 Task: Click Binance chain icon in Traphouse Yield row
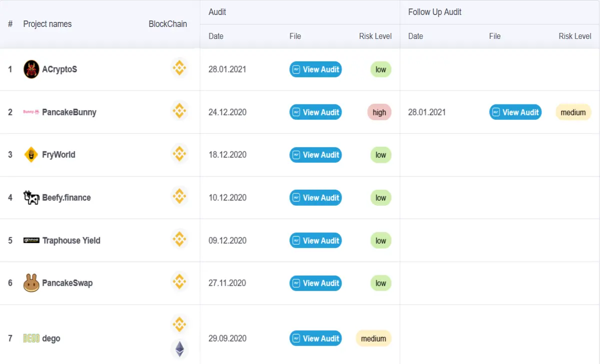(x=179, y=239)
